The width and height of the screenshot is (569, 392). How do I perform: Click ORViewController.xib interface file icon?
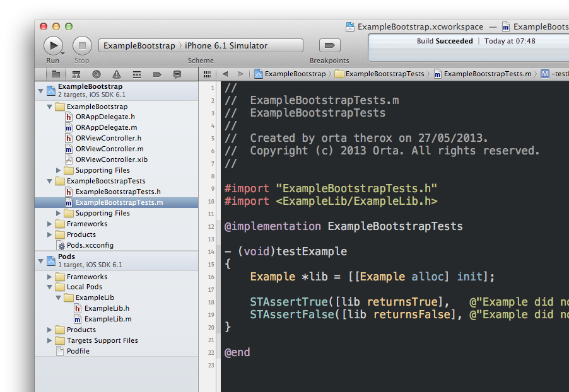tap(69, 159)
